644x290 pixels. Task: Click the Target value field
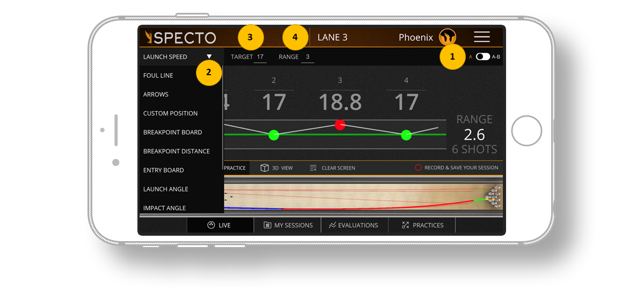click(x=260, y=57)
